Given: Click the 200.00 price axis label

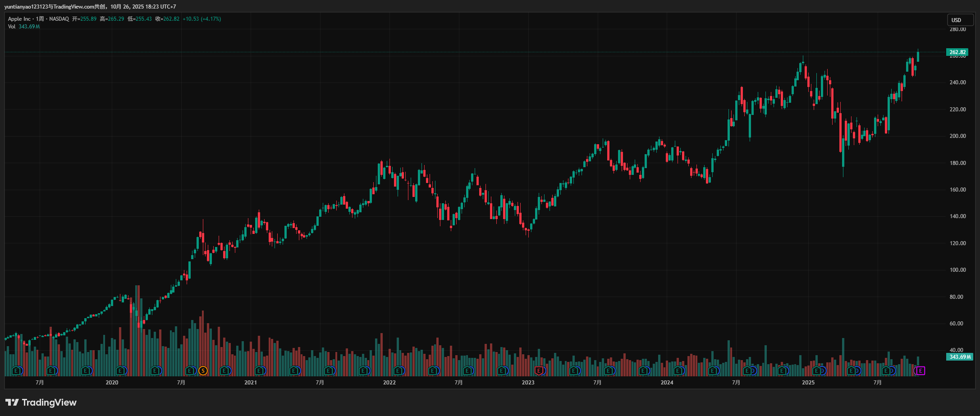Looking at the screenshot, I should pyautogui.click(x=958, y=136).
